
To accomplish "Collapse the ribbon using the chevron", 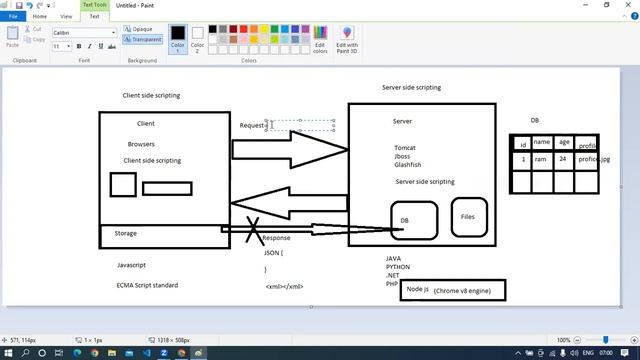I will tap(624, 16).
